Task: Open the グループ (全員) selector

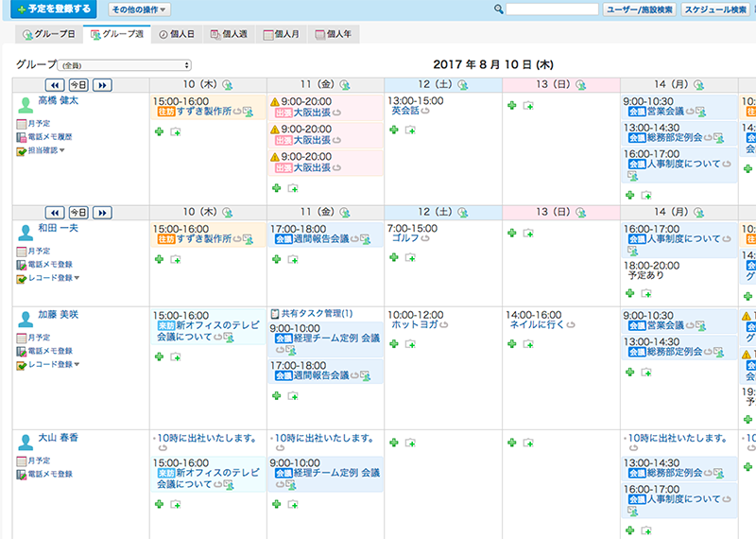Action: point(123,65)
